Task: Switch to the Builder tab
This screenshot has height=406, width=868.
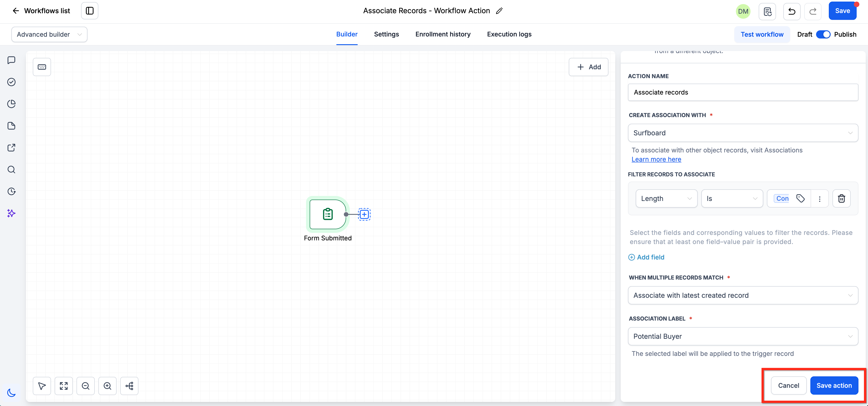Action: pos(347,34)
